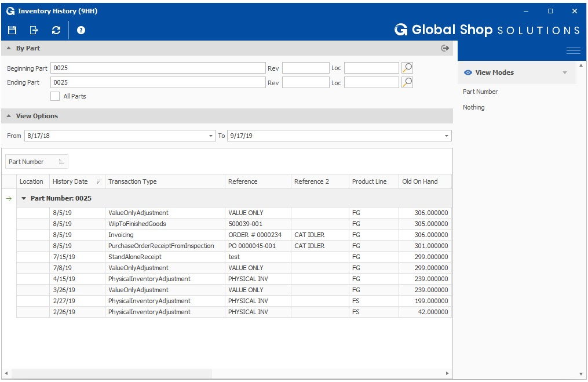This screenshot has width=588, height=382.
Task: Open the To date dropdown
Action: pos(447,136)
